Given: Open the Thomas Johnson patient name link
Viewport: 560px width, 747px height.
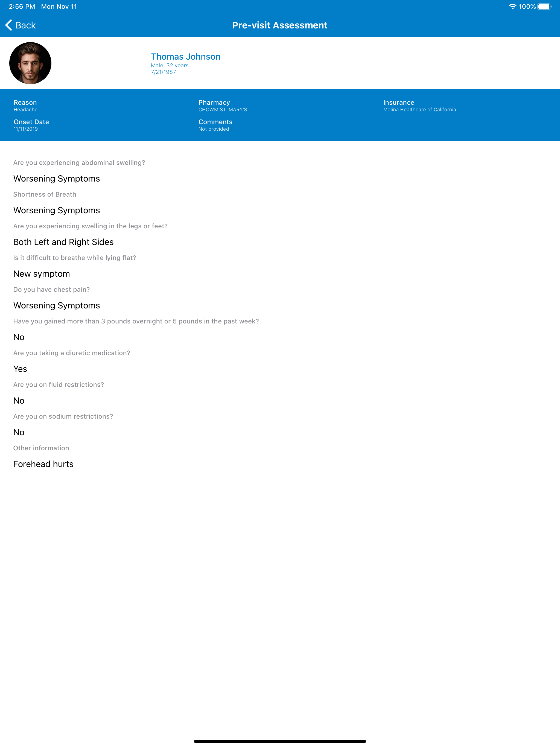Looking at the screenshot, I should (x=186, y=56).
